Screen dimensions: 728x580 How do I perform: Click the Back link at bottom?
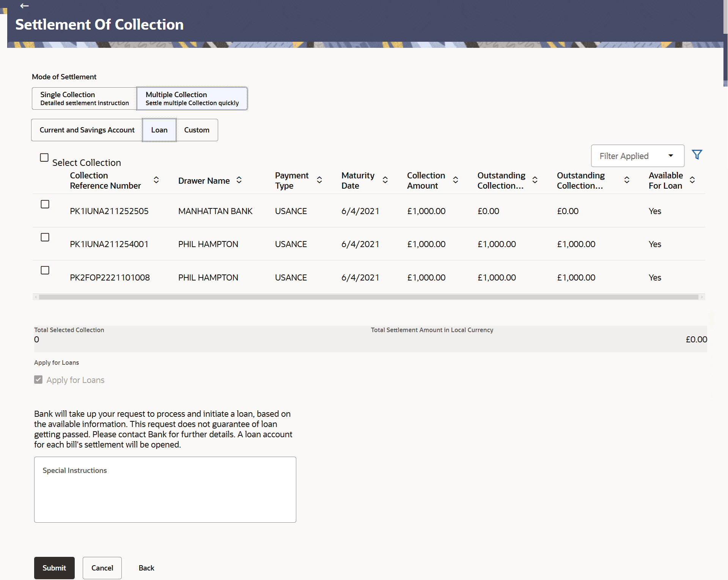tap(146, 568)
